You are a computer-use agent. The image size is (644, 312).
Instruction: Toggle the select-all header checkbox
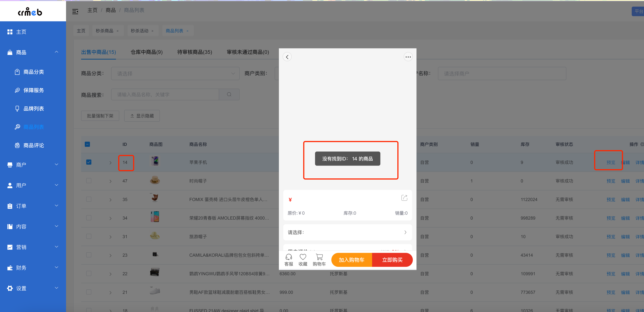[87, 144]
